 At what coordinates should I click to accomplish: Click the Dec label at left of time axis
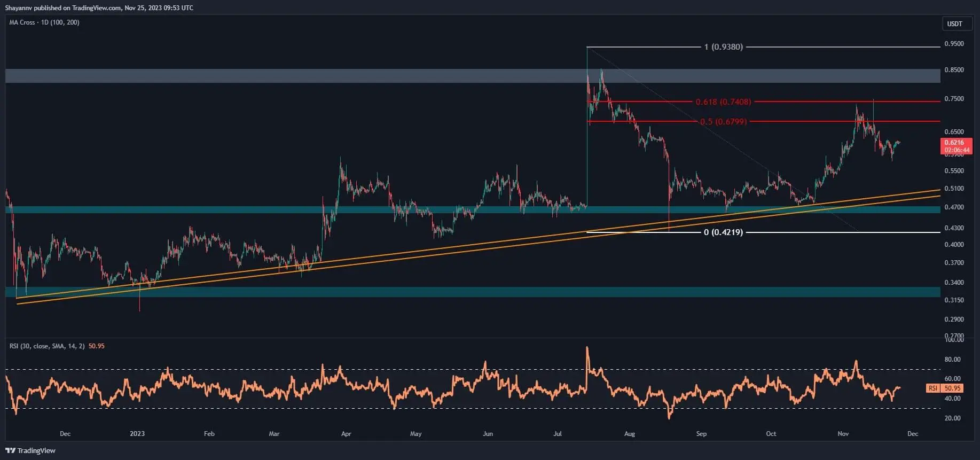tap(65, 434)
